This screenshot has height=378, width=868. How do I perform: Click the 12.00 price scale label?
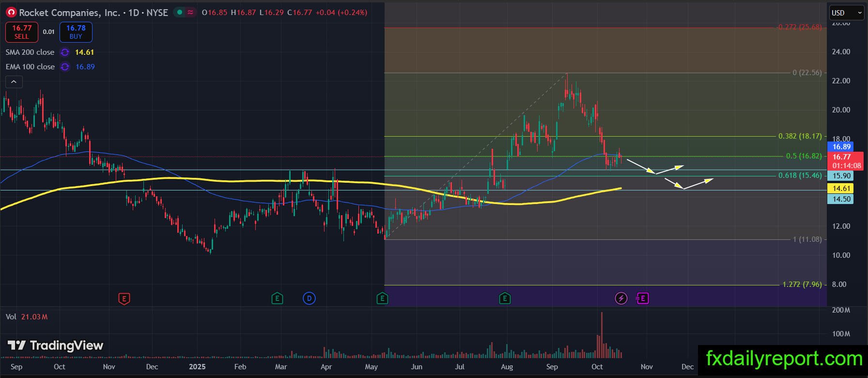click(841, 226)
